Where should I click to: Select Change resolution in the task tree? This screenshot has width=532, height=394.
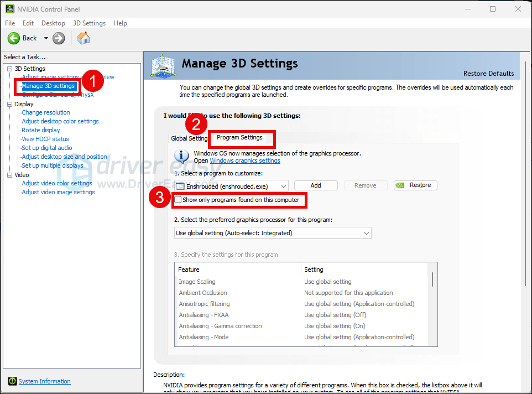pyautogui.click(x=46, y=112)
